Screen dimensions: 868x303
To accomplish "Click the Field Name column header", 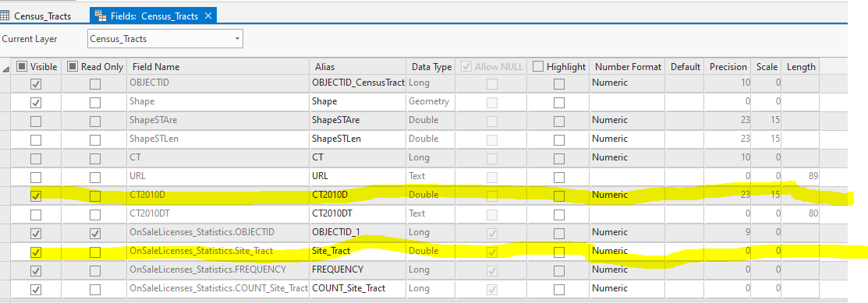I will coord(218,66).
